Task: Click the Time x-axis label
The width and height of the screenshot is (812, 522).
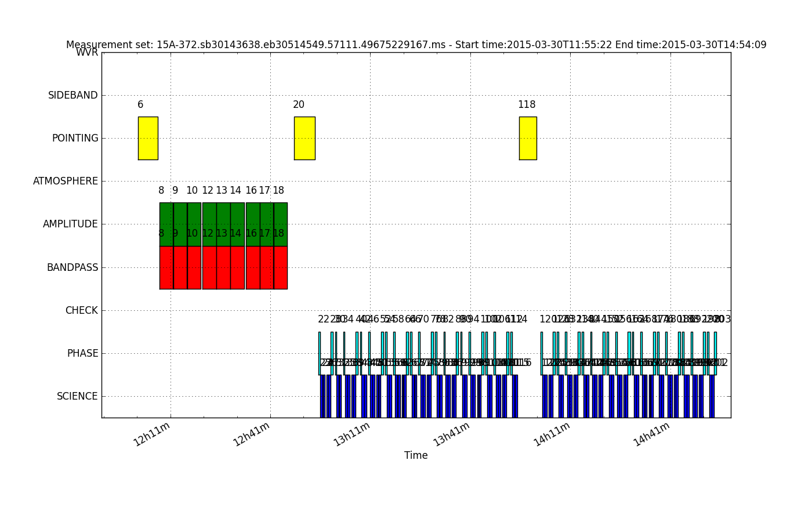Action: [x=416, y=455]
